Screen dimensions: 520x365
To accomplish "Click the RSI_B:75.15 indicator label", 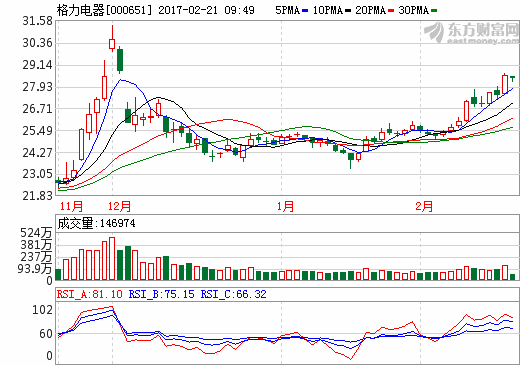I will [161, 294].
